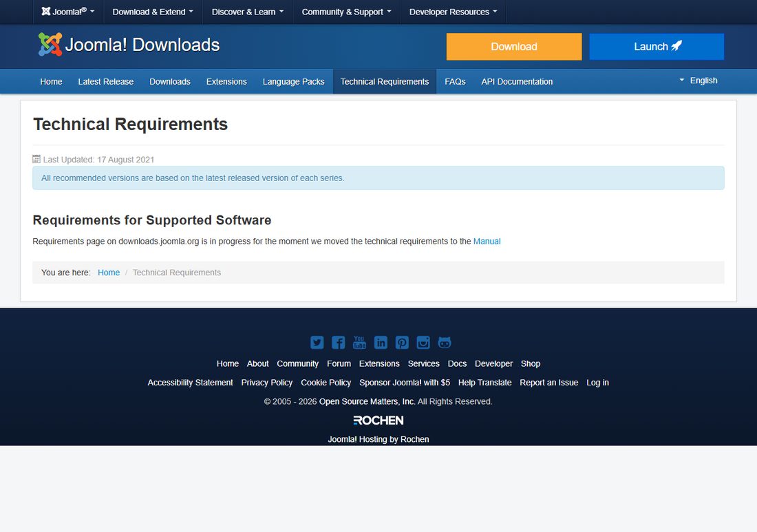Click Report an Issue link
The height and width of the screenshot is (532, 757).
point(549,383)
